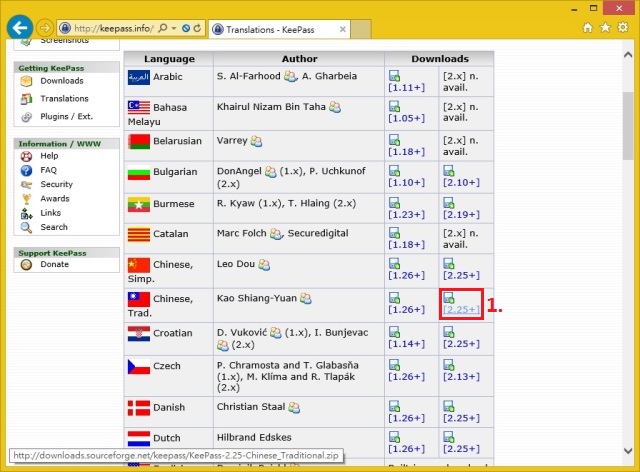Click the author name Hilbrand Edskes

254,437
